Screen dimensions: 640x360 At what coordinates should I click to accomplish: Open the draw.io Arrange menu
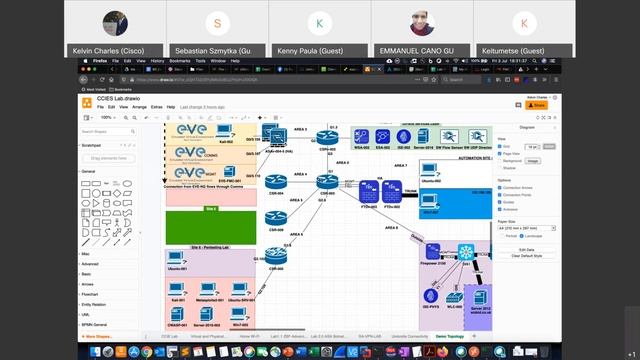(139, 107)
